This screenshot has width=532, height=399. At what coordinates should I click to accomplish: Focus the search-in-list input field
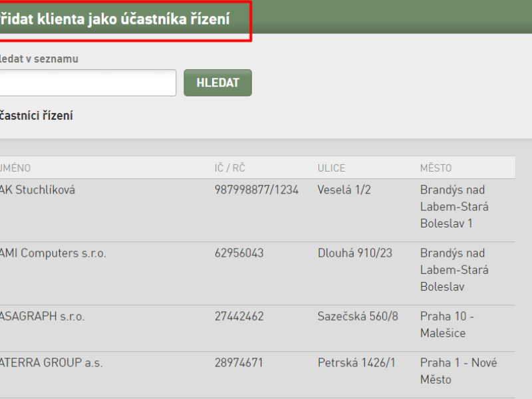[x=88, y=82]
